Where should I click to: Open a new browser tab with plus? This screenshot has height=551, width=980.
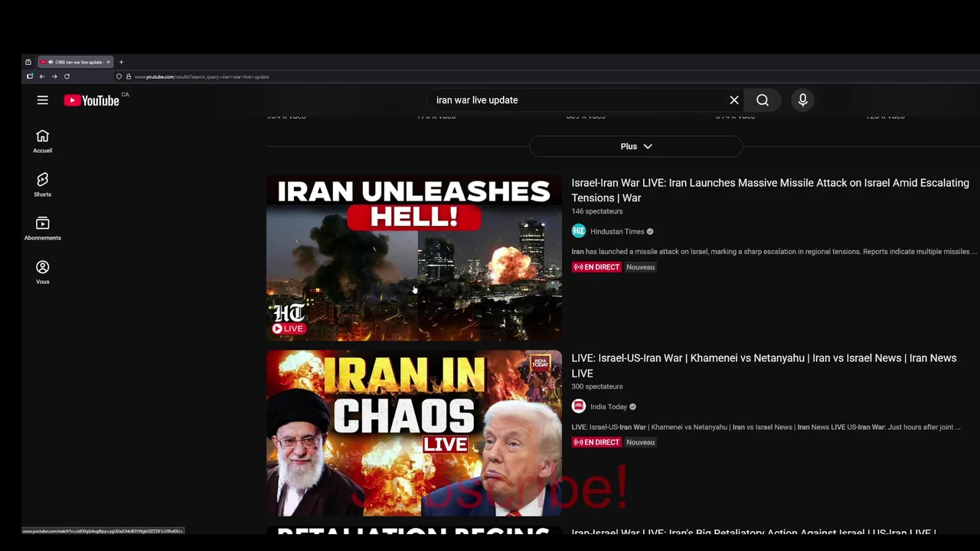[121, 62]
